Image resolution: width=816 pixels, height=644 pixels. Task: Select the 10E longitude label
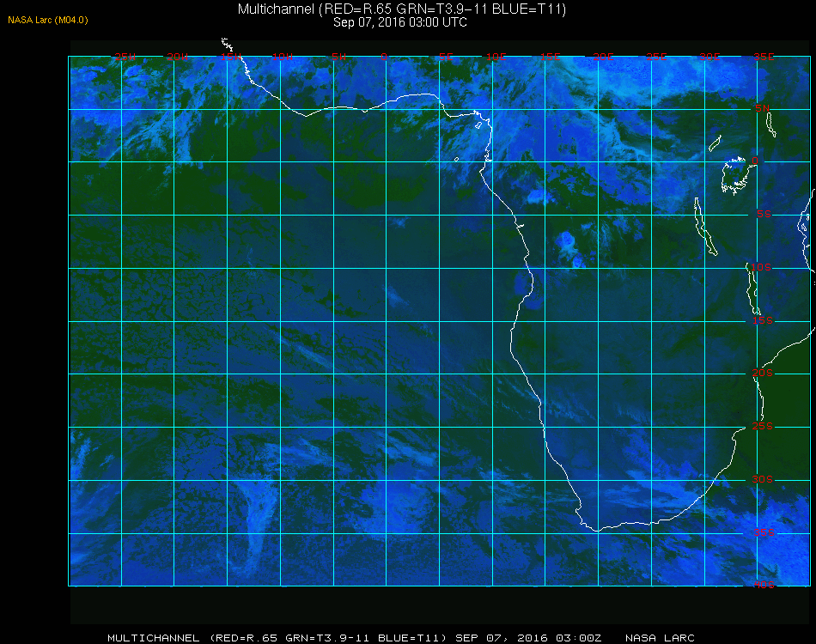[x=496, y=57]
